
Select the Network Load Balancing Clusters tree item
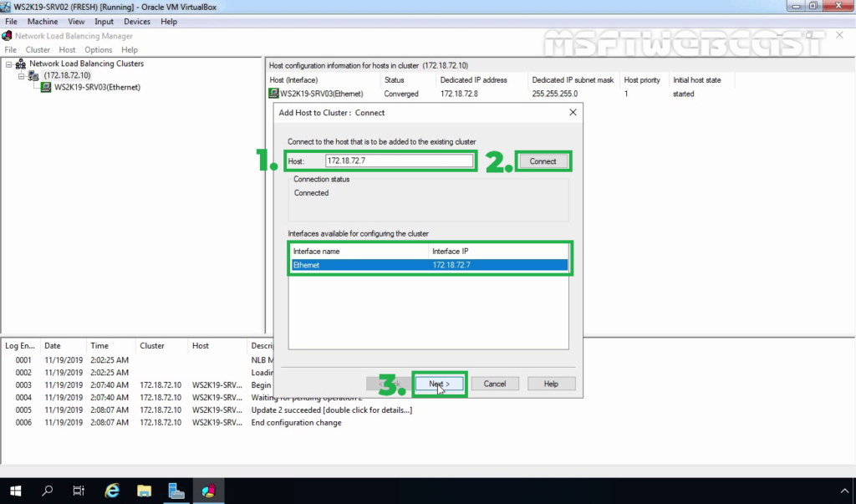[86, 64]
